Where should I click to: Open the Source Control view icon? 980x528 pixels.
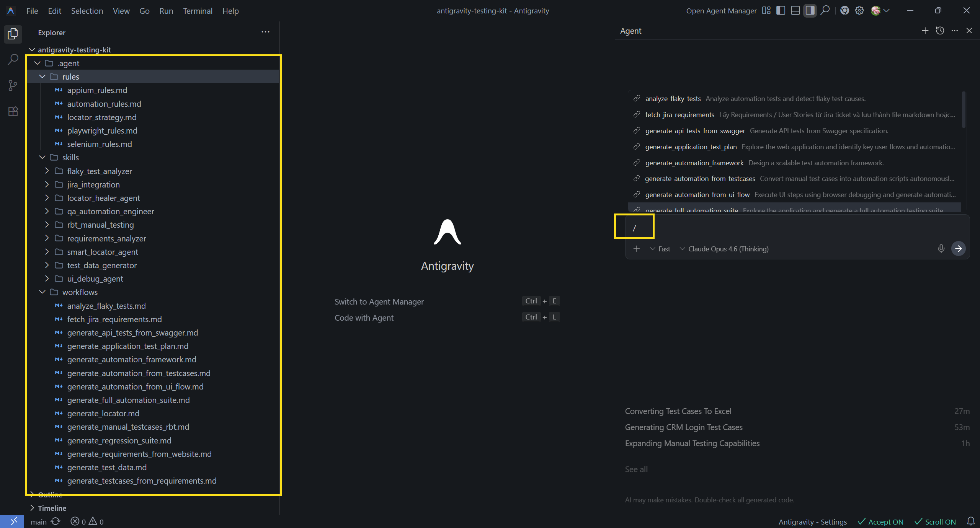coord(13,85)
